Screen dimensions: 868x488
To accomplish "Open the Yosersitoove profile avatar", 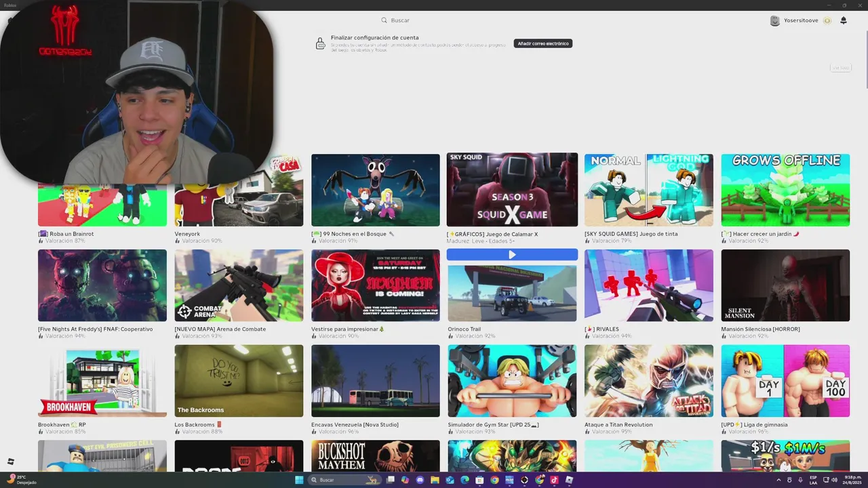I will pyautogui.click(x=775, y=20).
